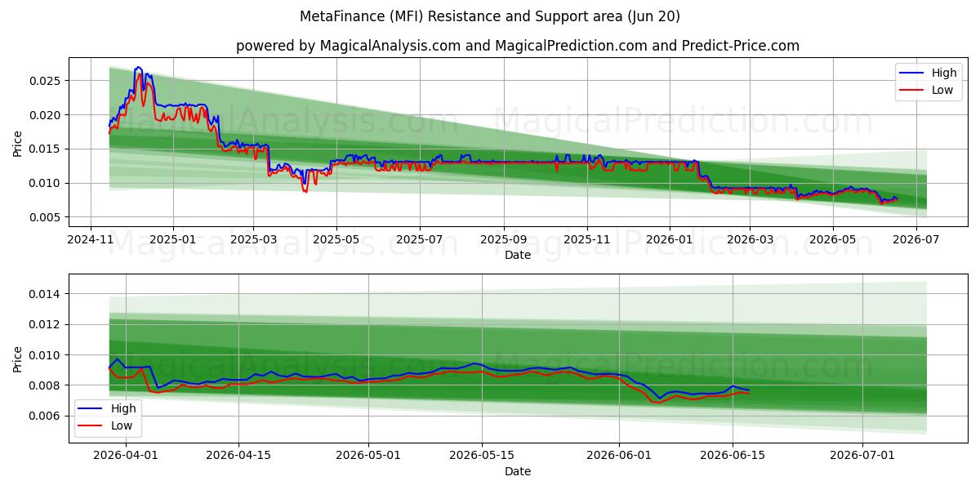Image resolution: width=980 pixels, height=490 pixels.
Task: Click the 2026-06-01 tick label on bottom chart
Action: point(619,456)
